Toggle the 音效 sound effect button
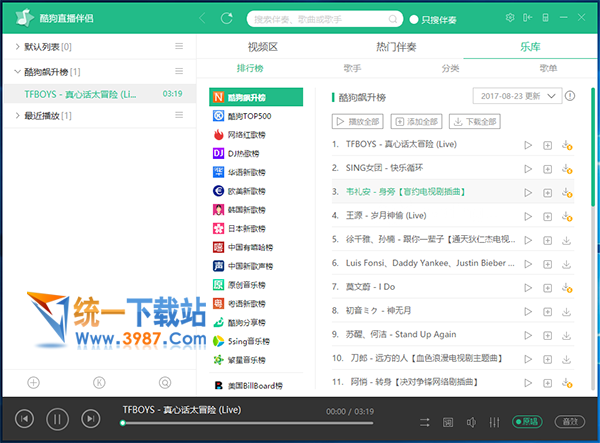 [570, 422]
